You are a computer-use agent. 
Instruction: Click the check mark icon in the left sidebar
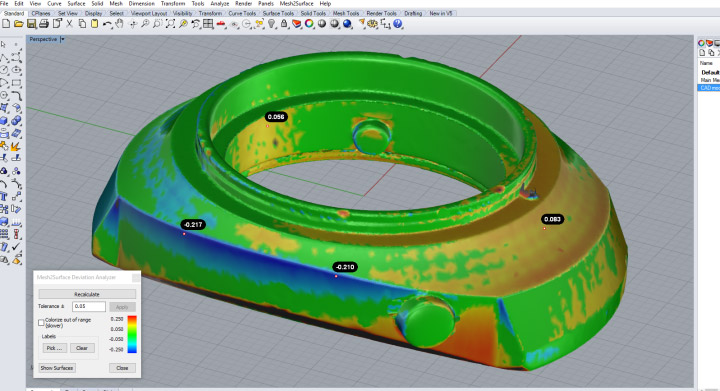[17, 247]
